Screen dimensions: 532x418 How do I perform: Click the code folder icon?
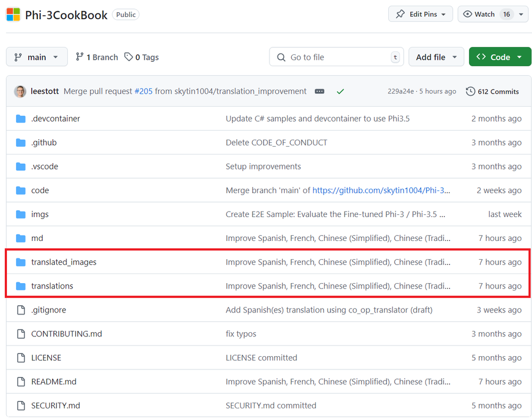pyautogui.click(x=21, y=190)
